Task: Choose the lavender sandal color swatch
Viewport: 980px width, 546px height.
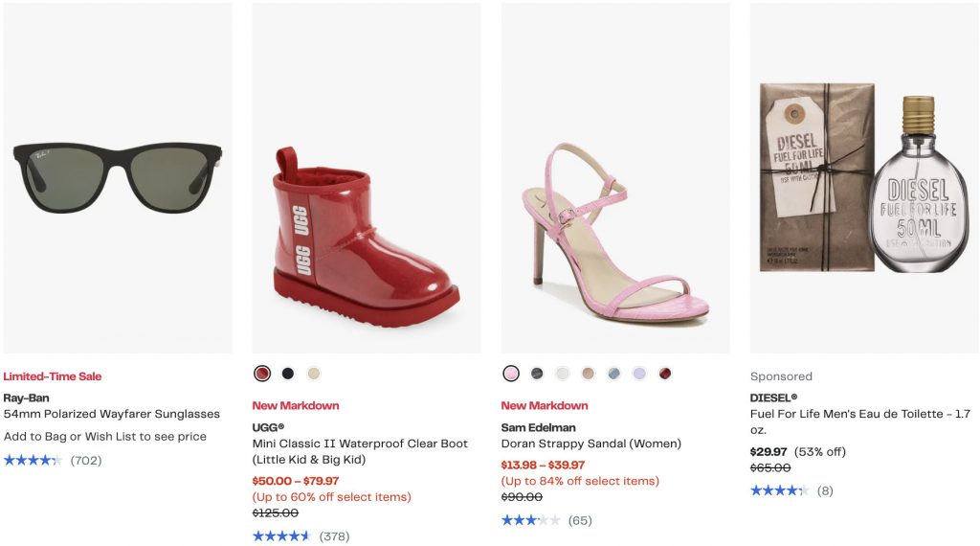Action: pos(639,374)
